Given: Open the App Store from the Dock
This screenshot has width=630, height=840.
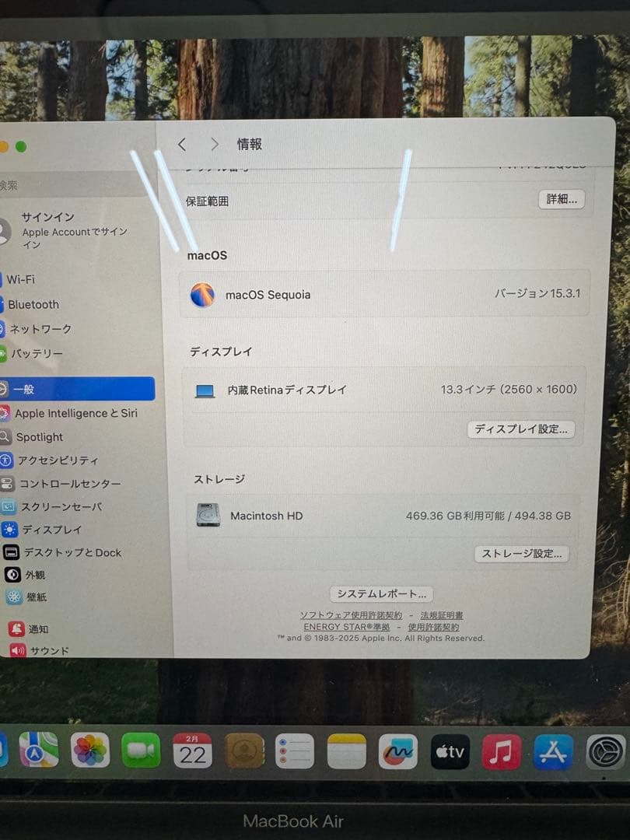Looking at the screenshot, I should click(x=552, y=751).
